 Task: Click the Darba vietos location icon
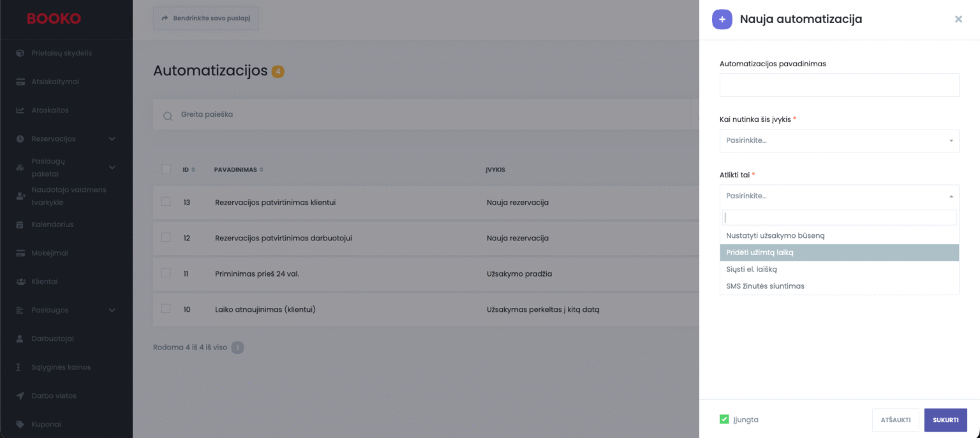[20, 396]
